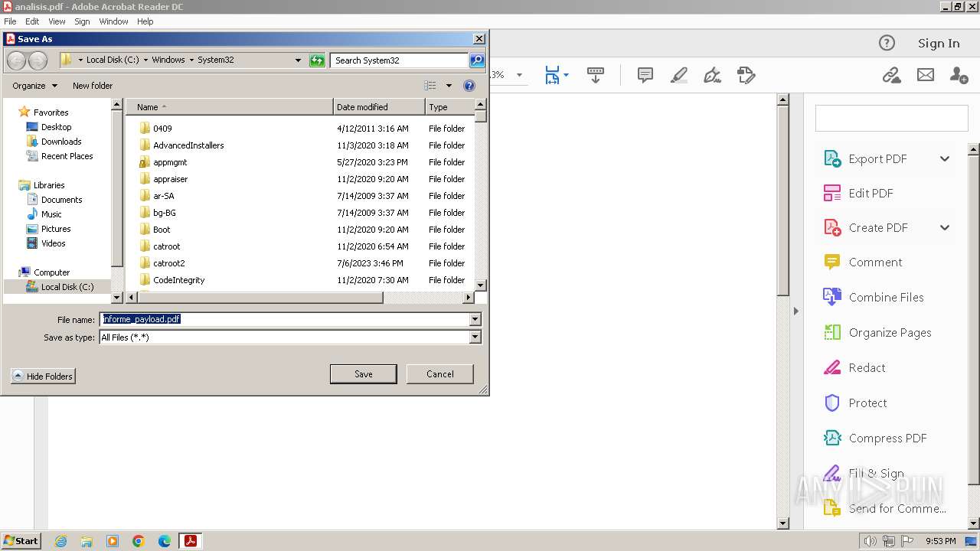Open the address path history dropdown

coord(298,60)
